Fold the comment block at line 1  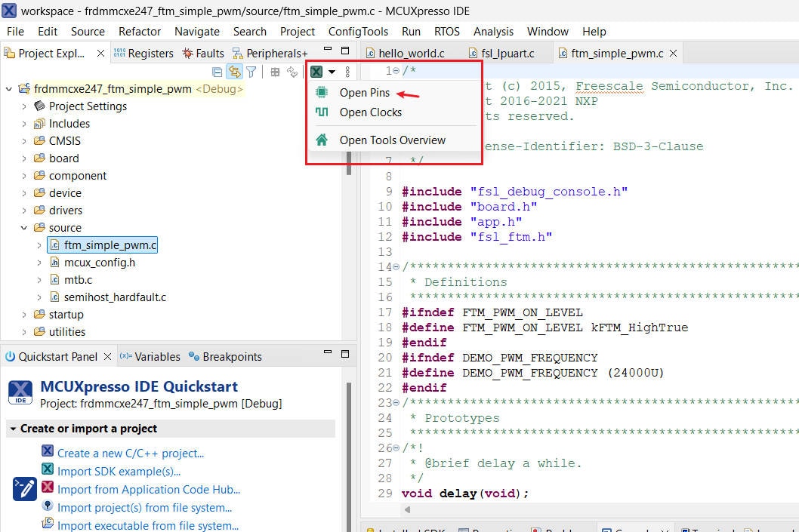[396, 71]
